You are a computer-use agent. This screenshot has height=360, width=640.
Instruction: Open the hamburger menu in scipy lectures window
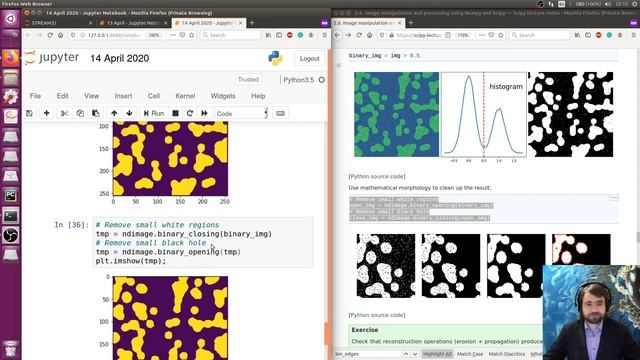coord(633,35)
